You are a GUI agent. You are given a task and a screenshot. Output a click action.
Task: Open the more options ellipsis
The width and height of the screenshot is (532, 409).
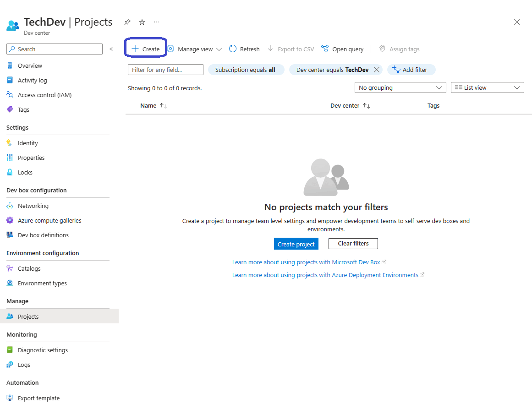point(157,22)
